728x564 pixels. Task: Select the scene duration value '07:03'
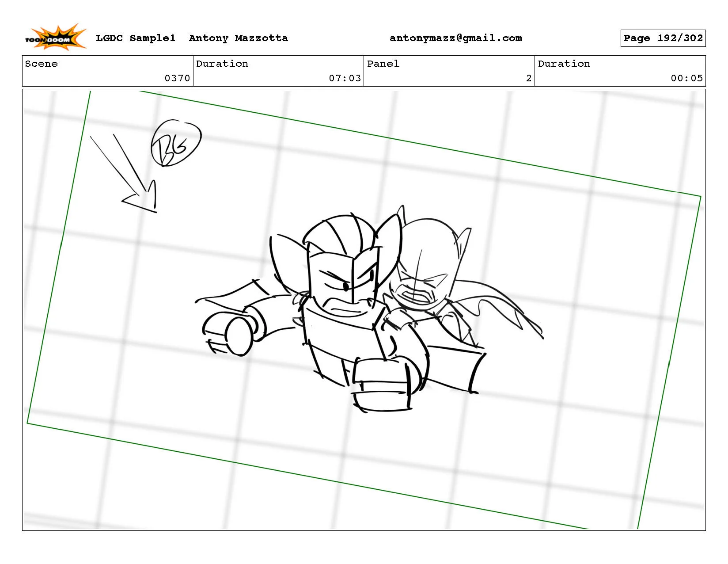point(345,78)
